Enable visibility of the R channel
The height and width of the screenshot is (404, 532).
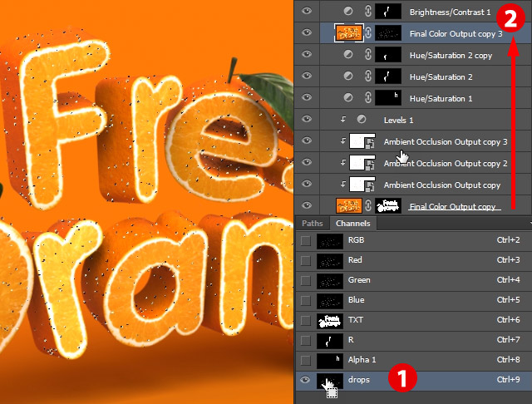[305, 340]
